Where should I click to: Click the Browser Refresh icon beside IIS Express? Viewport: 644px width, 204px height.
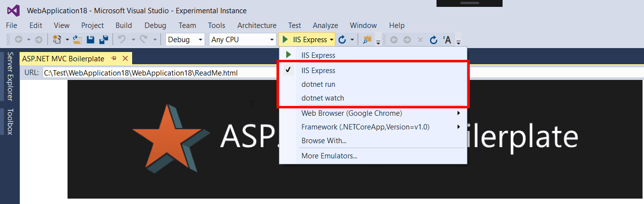(x=343, y=40)
